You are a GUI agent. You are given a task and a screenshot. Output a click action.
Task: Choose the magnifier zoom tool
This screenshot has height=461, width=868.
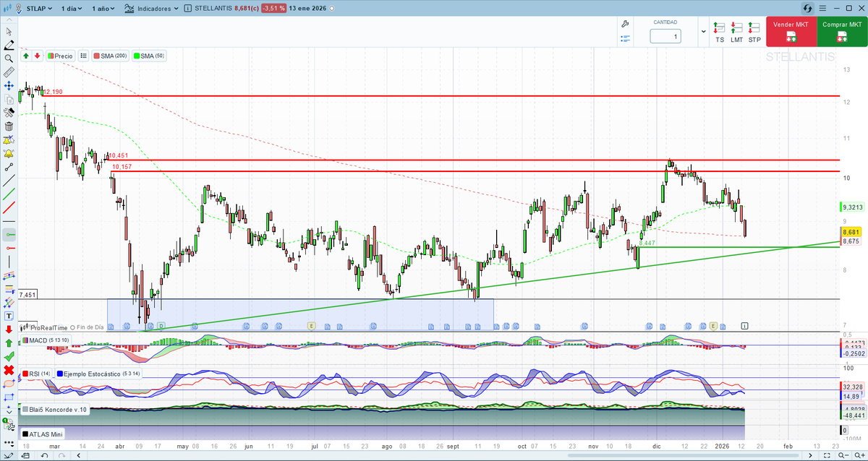pos(9,59)
